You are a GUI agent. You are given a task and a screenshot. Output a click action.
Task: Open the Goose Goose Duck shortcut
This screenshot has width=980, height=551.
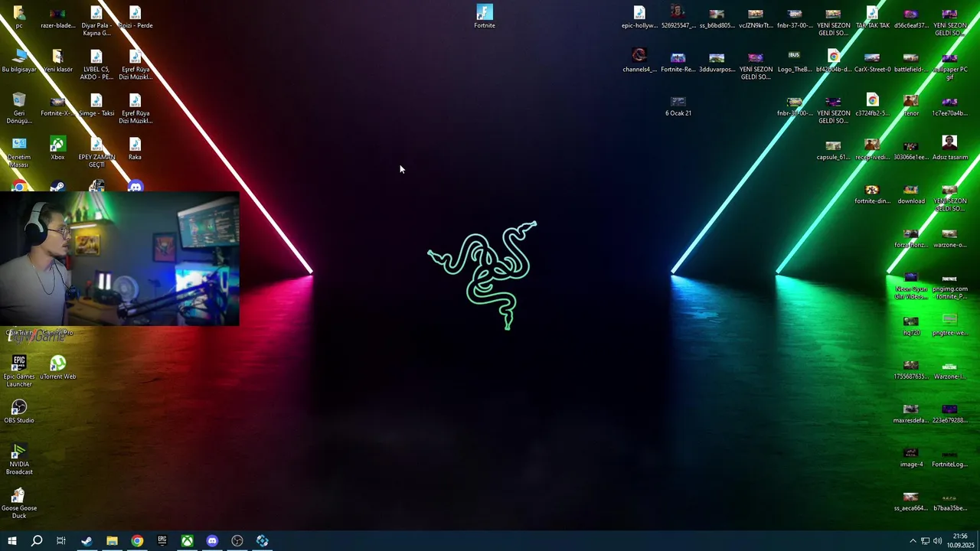pyautogui.click(x=19, y=504)
